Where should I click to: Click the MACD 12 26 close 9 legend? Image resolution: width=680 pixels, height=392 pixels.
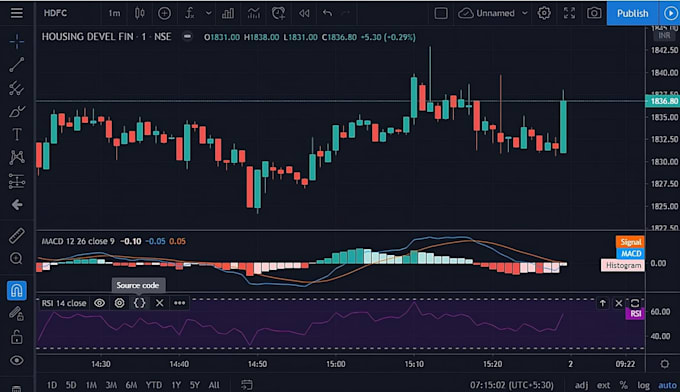[x=78, y=241]
